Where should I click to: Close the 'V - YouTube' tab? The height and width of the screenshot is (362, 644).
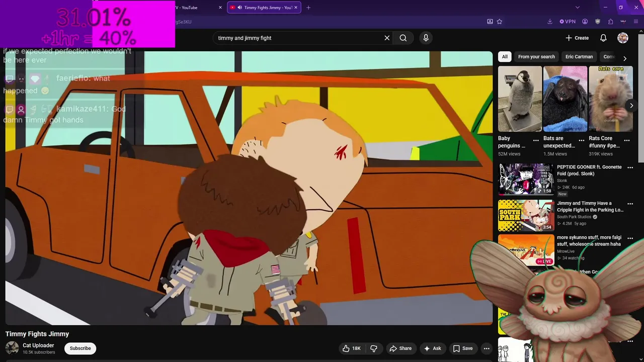pyautogui.click(x=220, y=8)
